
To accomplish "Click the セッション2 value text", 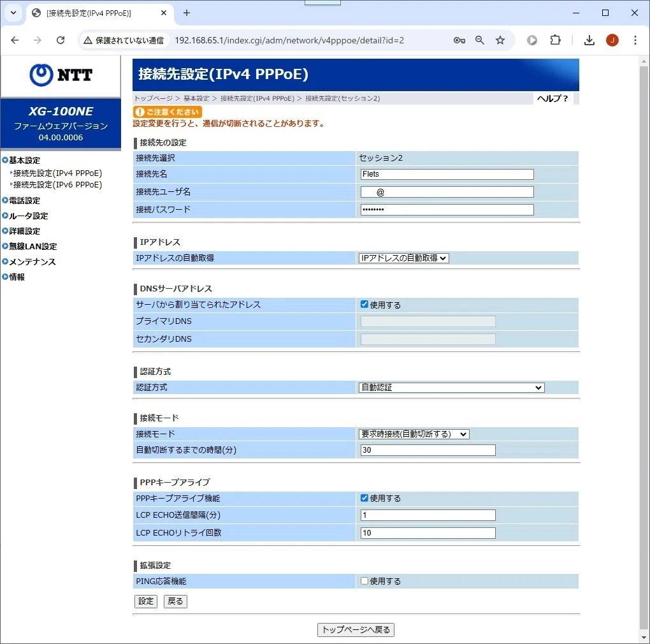I will (380, 158).
